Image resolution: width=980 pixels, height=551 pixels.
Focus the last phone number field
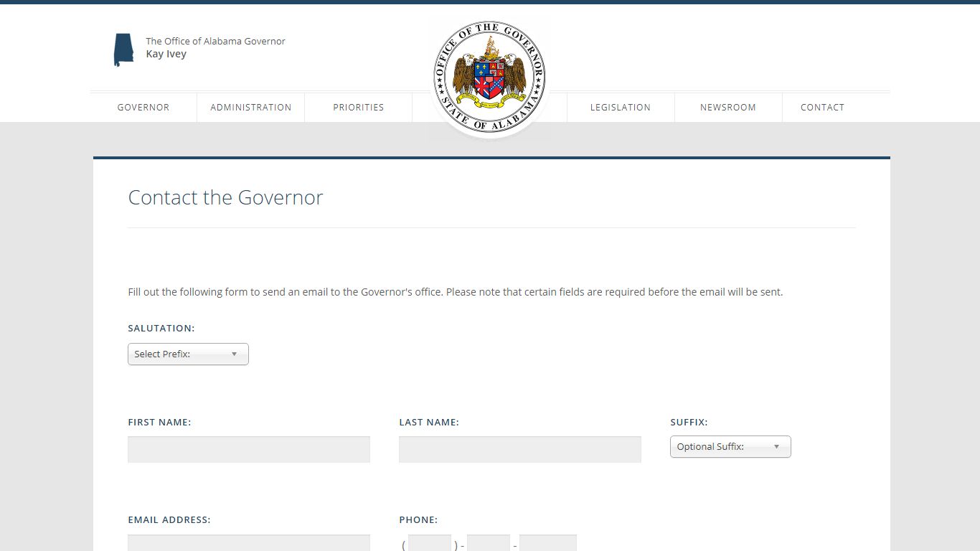(x=548, y=543)
